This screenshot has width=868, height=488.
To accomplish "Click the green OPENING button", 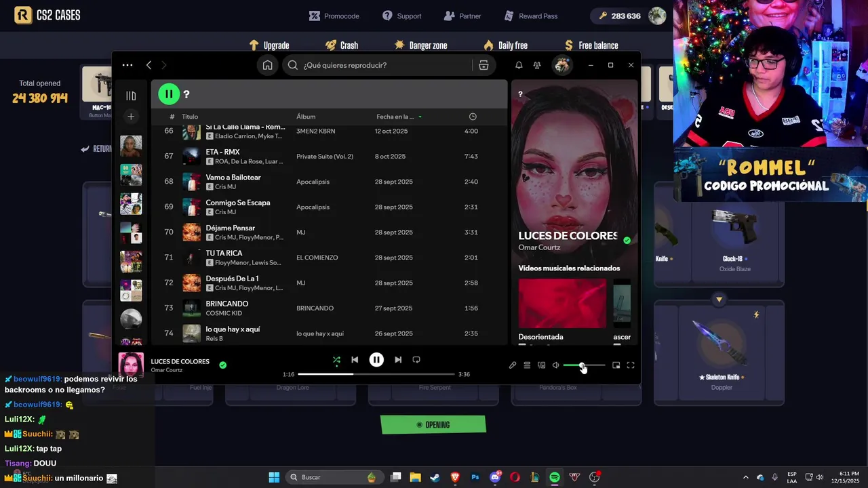I will [433, 425].
